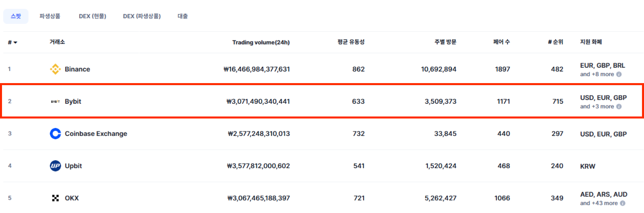Click Bybit weekly visits 3,509,373
644x213 pixels.
coord(440,101)
